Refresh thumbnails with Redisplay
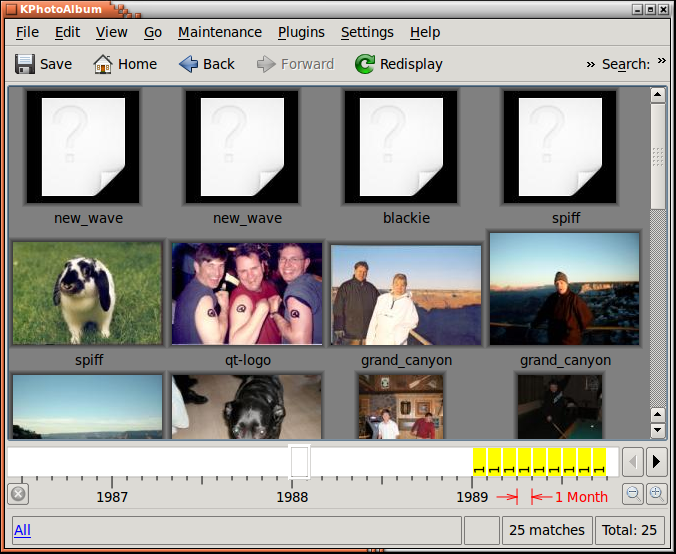 pyautogui.click(x=399, y=64)
